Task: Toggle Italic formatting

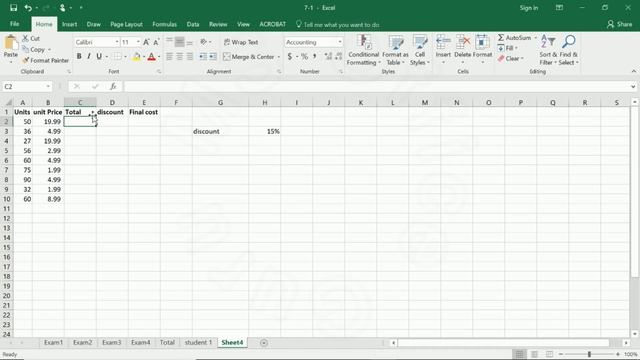Action: (x=89, y=56)
